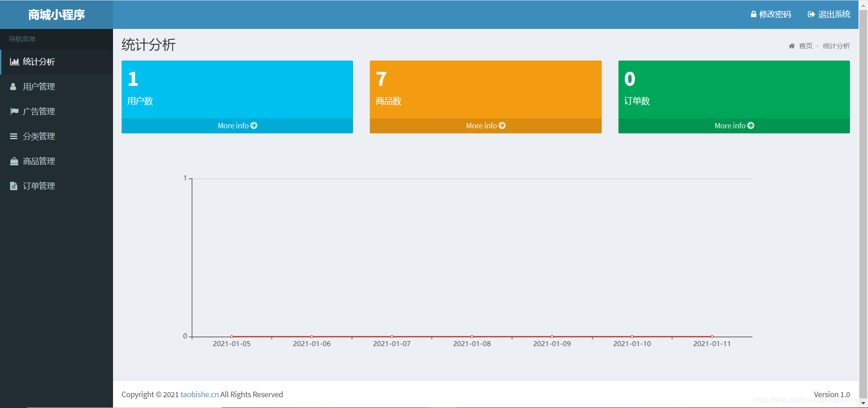The height and width of the screenshot is (408, 868).
Task: Click the 商品数 label
Action: point(388,101)
